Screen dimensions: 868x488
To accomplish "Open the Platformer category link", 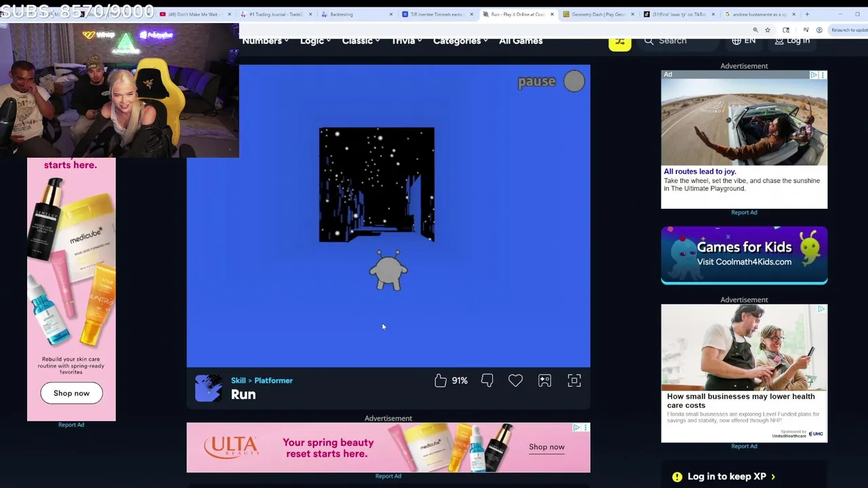I will pyautogui.click(x=273, y=380).
